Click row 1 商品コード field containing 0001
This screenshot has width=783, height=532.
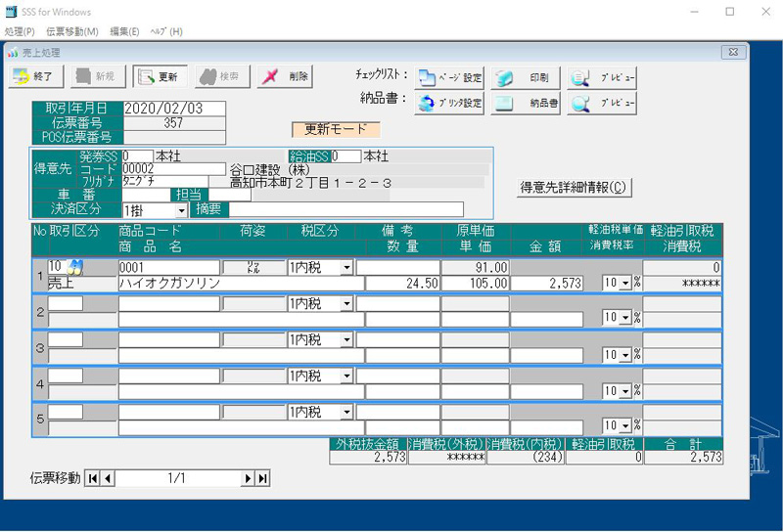pos(168,267)
